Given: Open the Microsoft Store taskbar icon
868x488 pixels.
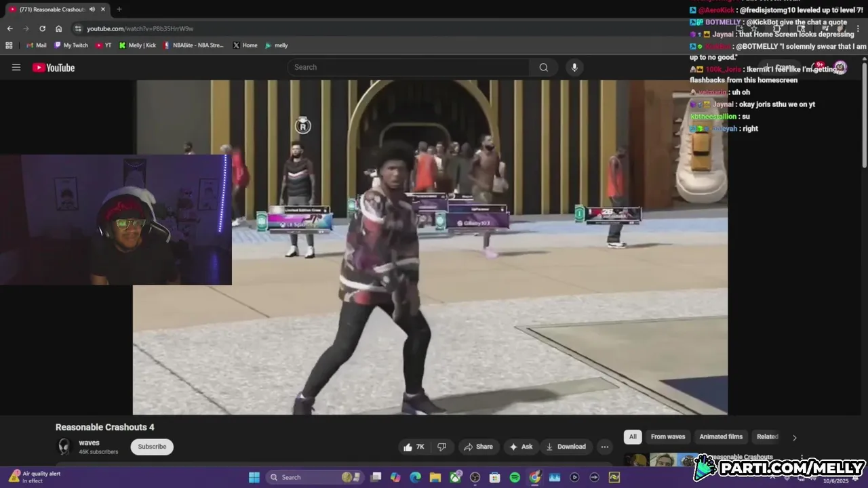Looking at the screenshot, I should coord(495,477).
